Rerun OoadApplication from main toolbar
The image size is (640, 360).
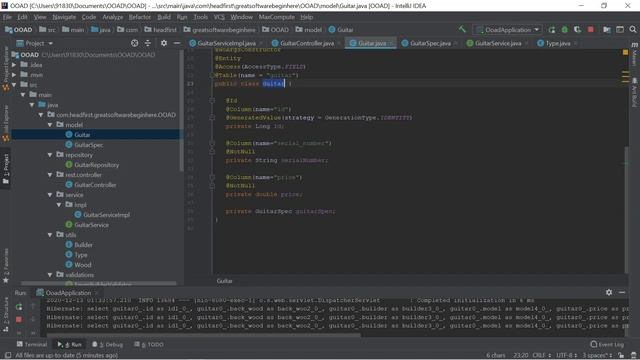pos(552,30)
